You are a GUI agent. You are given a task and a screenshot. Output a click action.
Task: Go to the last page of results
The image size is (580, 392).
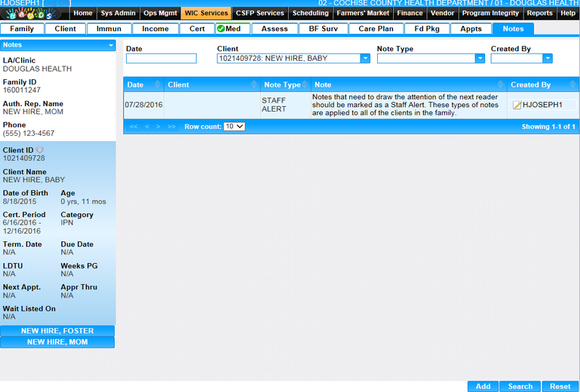click(x=171, y=127)
